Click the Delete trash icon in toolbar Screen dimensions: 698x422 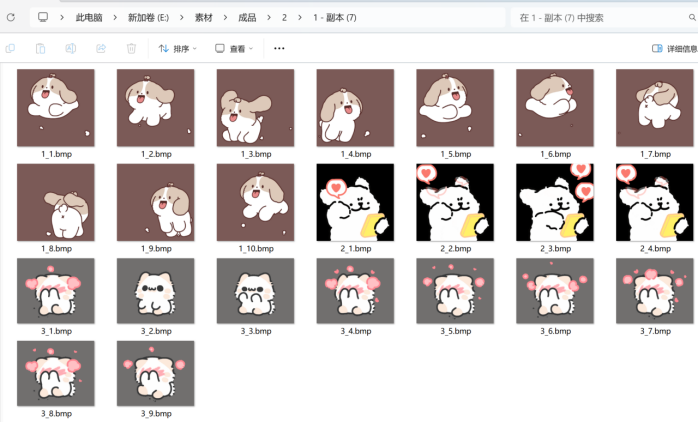(x=131, y=48)
